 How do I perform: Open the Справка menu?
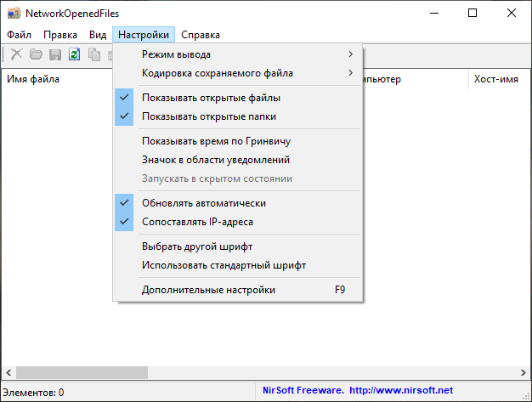[x=201, y=35]
